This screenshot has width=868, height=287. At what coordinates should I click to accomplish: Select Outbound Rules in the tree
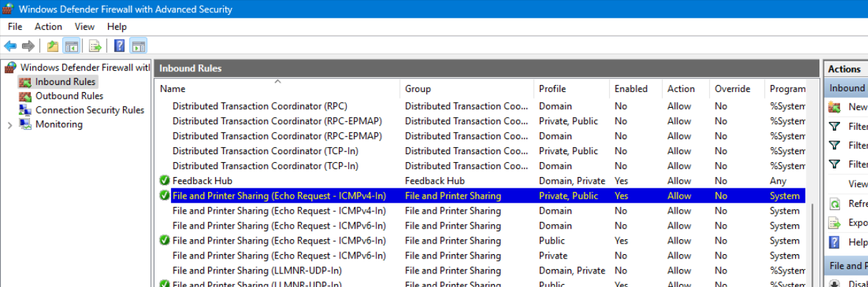[69, 96]
